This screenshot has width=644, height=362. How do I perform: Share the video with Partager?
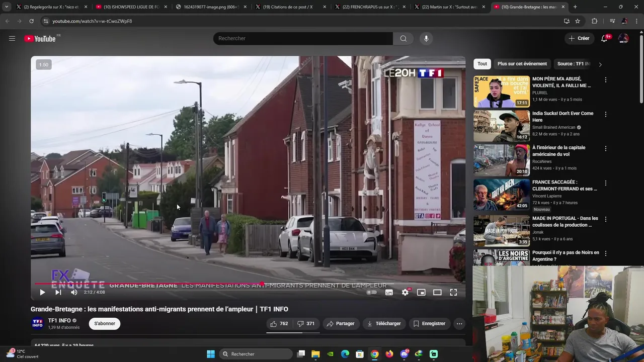click(x=341, y=324)
